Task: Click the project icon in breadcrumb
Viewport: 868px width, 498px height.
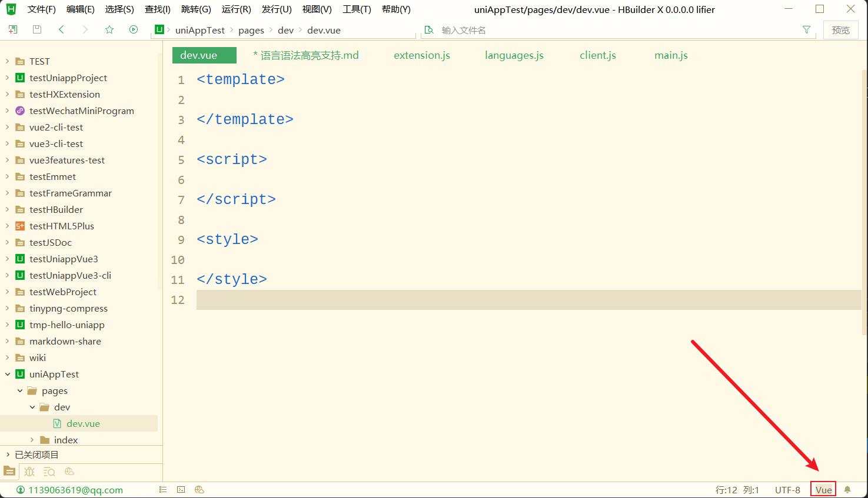Action: pos(159,29)
